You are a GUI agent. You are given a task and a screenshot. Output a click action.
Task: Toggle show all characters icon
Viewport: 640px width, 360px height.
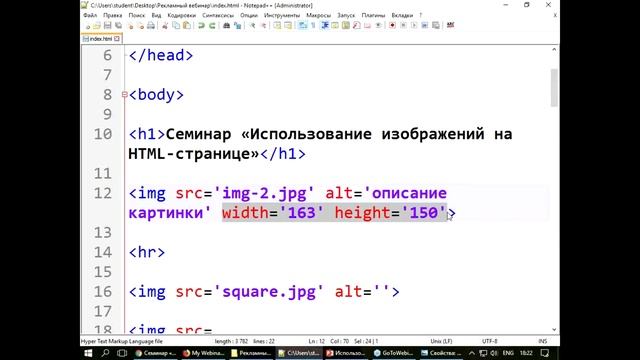[x=313, y=26]
